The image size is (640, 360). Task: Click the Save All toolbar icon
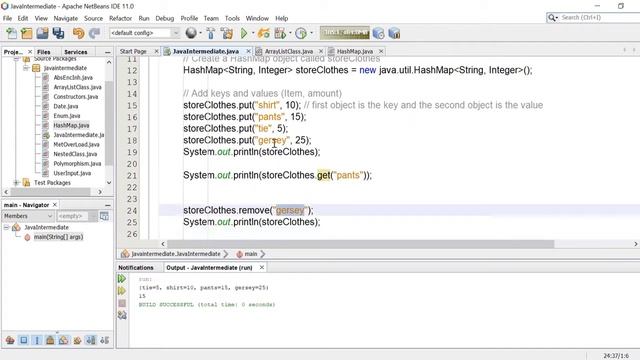tap(58, 33)
